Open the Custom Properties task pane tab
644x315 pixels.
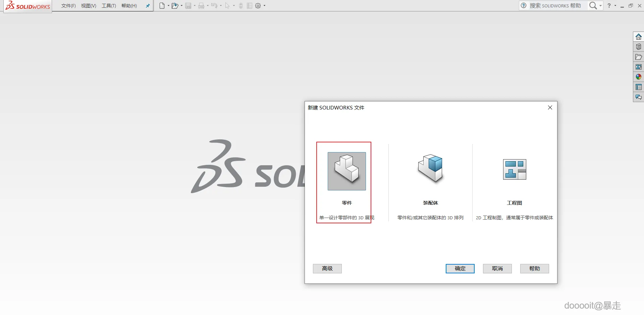tap(639, 87)
